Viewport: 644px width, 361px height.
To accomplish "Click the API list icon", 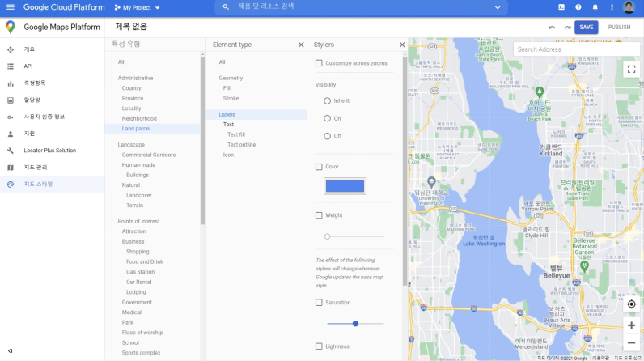I will point(11,66).
